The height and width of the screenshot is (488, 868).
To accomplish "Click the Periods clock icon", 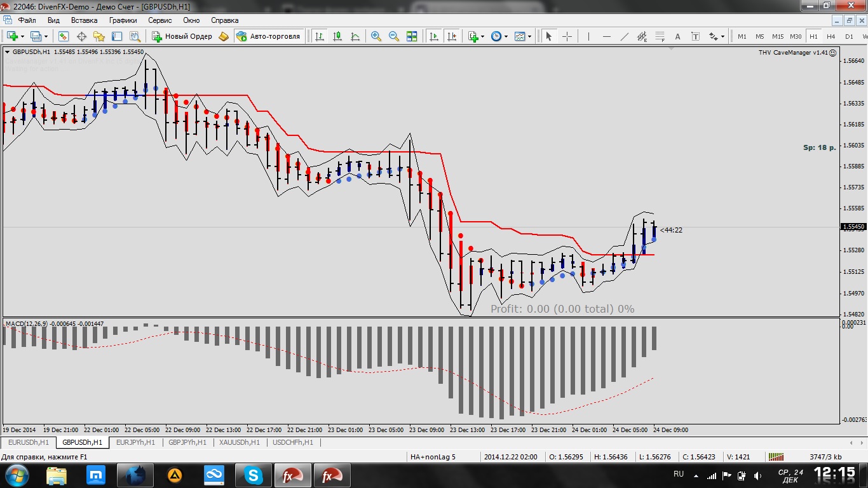I will (x=496, y=36).
